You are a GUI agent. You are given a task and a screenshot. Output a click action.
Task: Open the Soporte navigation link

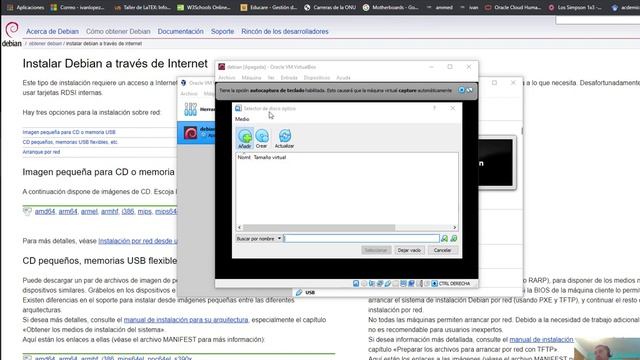(x=222, y=31)
